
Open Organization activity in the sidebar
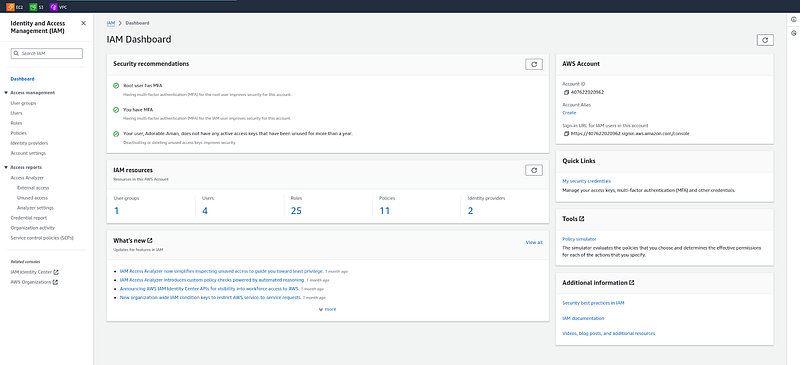(33, 228)
